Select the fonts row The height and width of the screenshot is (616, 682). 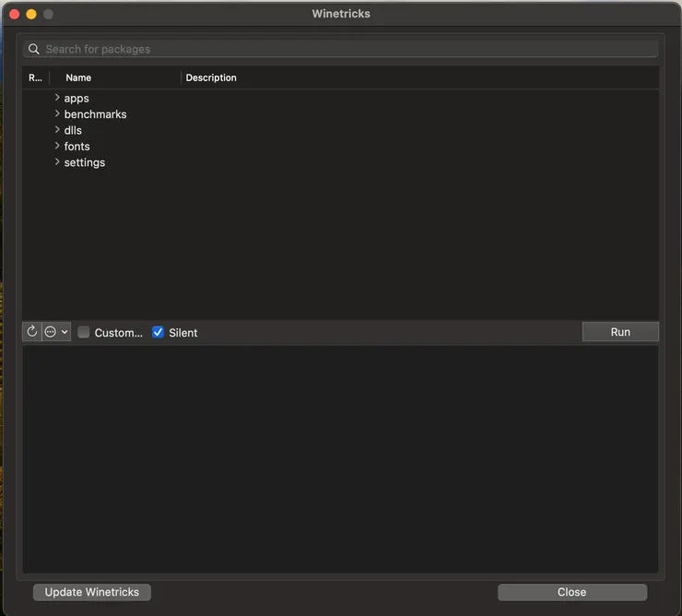(x=341, y=147)
